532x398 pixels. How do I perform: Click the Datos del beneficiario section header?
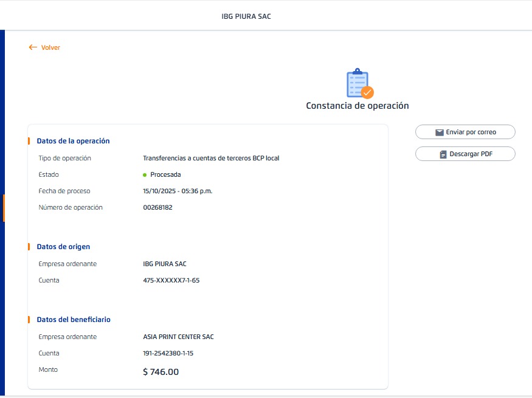tap(74, 320)
